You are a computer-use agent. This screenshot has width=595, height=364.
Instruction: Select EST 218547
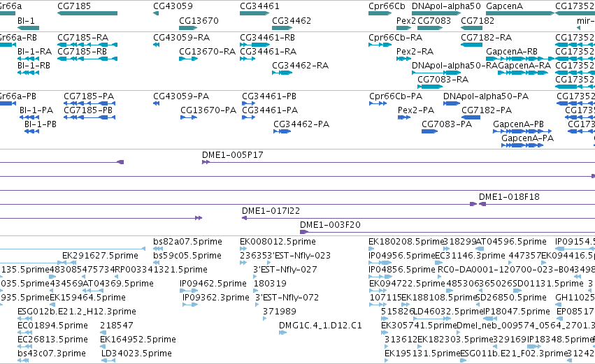103,333
